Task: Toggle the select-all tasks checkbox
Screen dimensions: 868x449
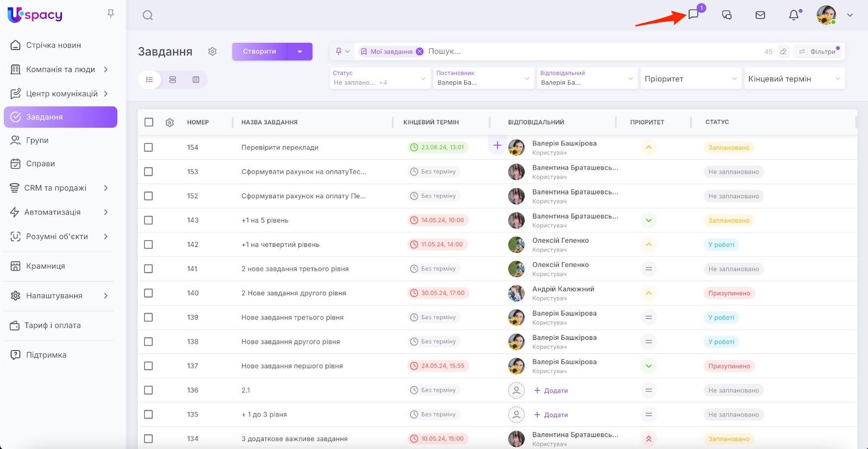Action: [x=149, y=122]
